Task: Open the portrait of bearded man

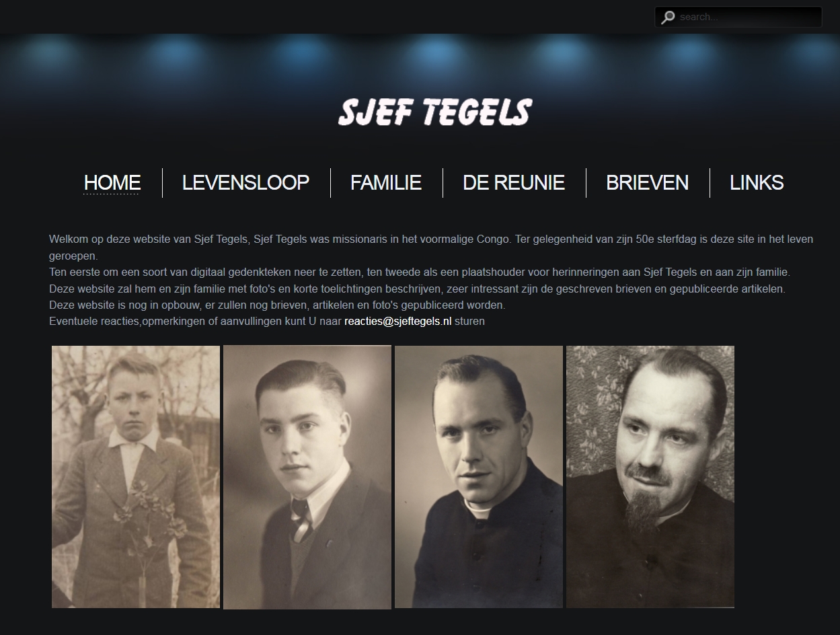Action: click(650, 477)
